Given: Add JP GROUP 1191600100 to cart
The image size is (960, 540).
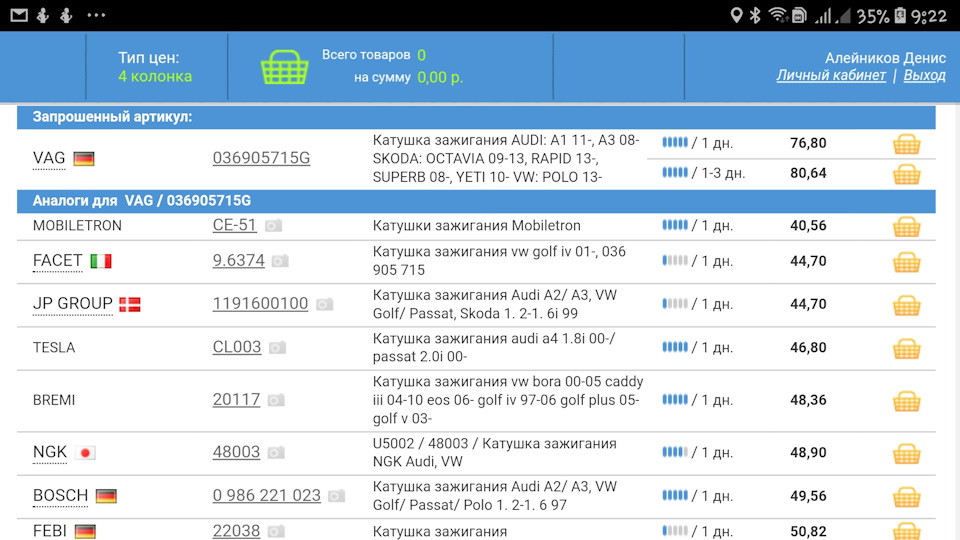Looking at the screenshot, I should click(907, 305).
